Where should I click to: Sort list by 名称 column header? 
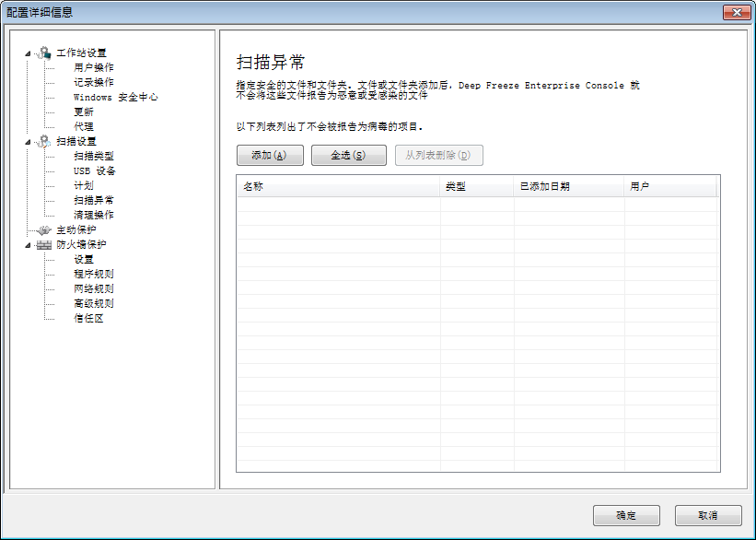pos(337,186)
